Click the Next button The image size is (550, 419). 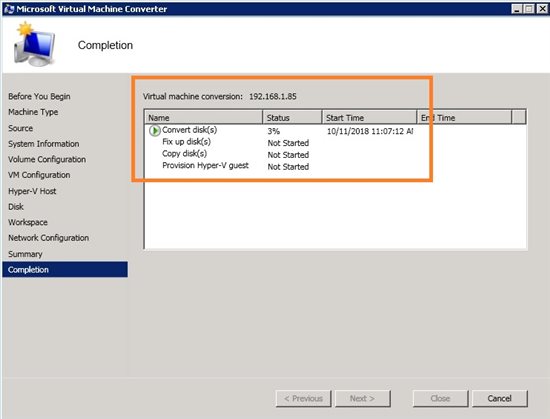point(362,399)
